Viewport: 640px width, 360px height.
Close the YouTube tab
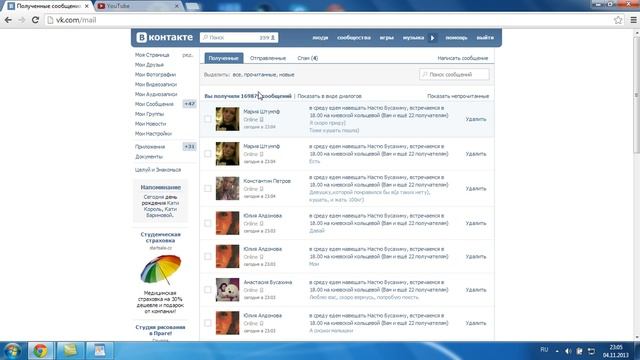tap(177, 6)
